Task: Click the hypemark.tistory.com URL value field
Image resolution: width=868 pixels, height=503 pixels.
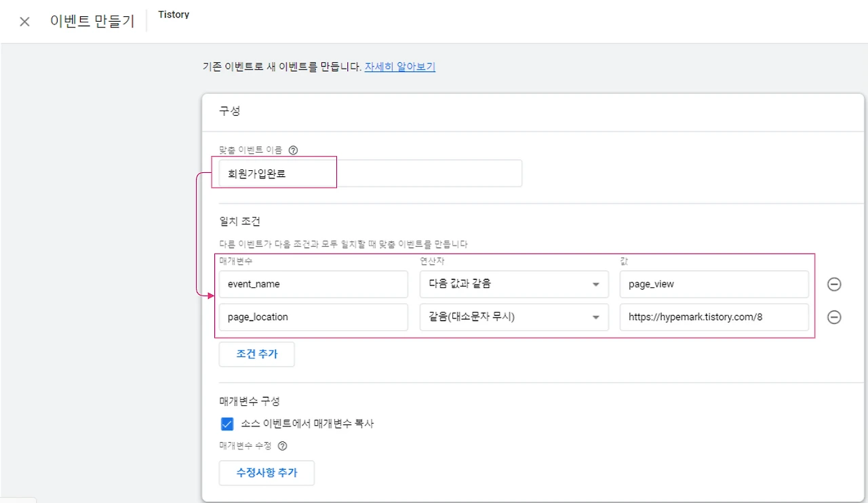Action: coord(713,317)
